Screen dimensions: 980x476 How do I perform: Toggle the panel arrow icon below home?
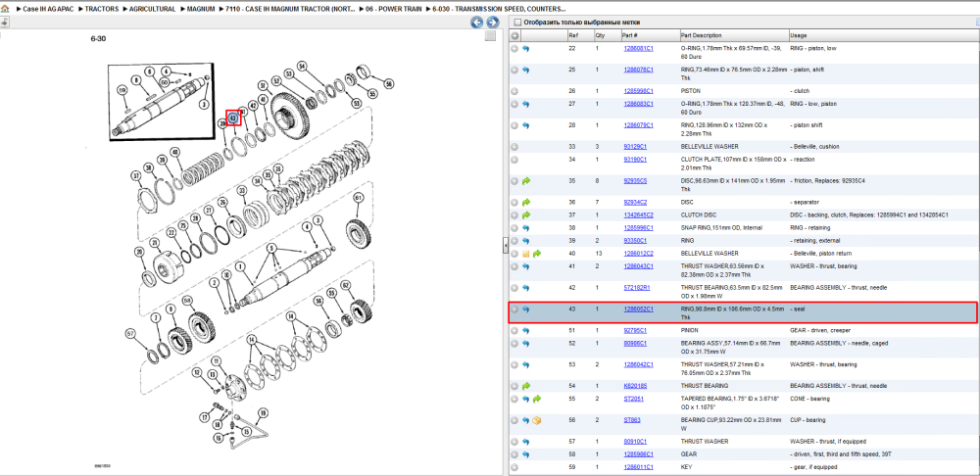4,23
